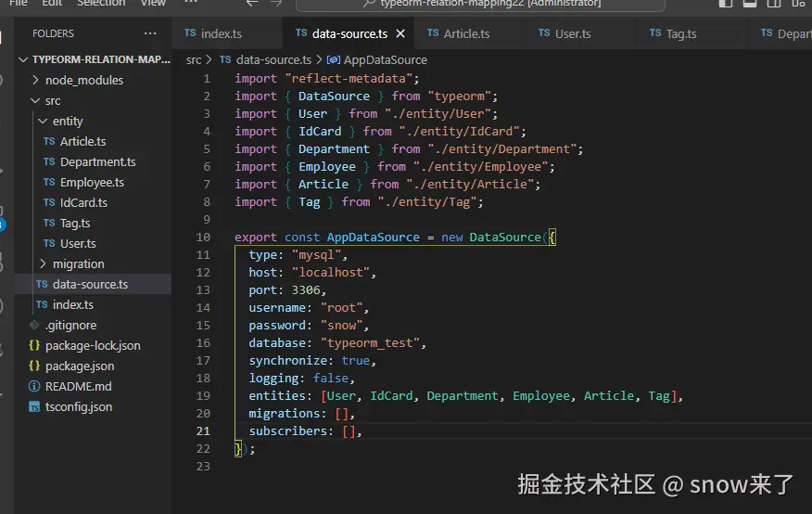
Task: Go back with the left navigation arrow
Action: pos(252,3)
